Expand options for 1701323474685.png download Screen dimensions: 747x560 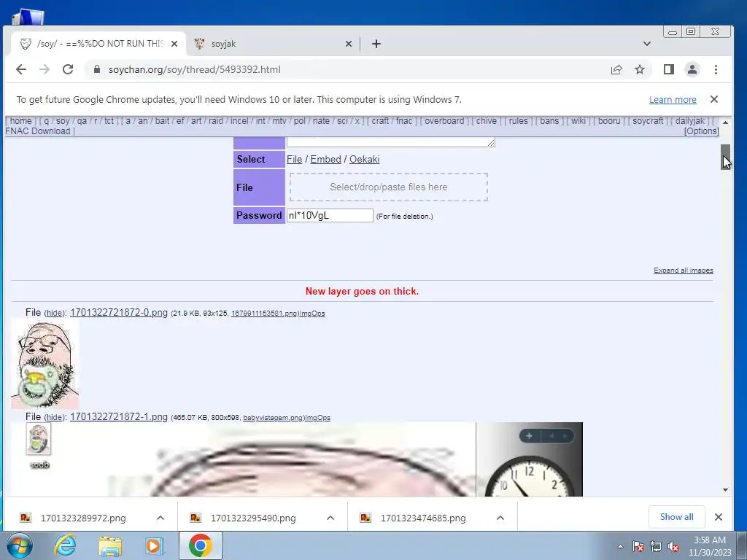(500, 518)
